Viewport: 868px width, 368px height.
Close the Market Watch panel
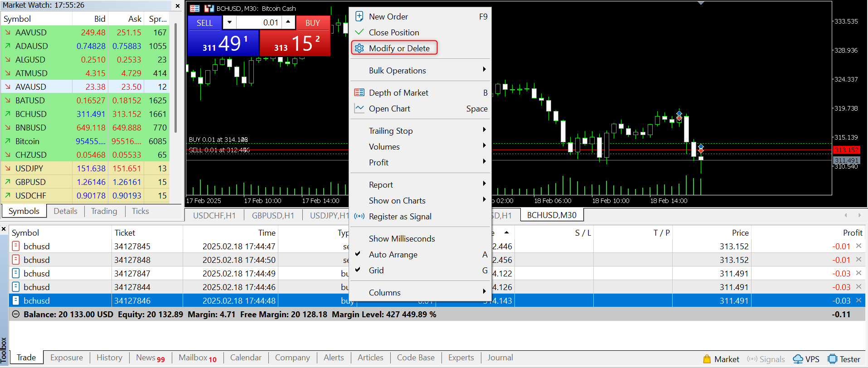coord(178,6)
